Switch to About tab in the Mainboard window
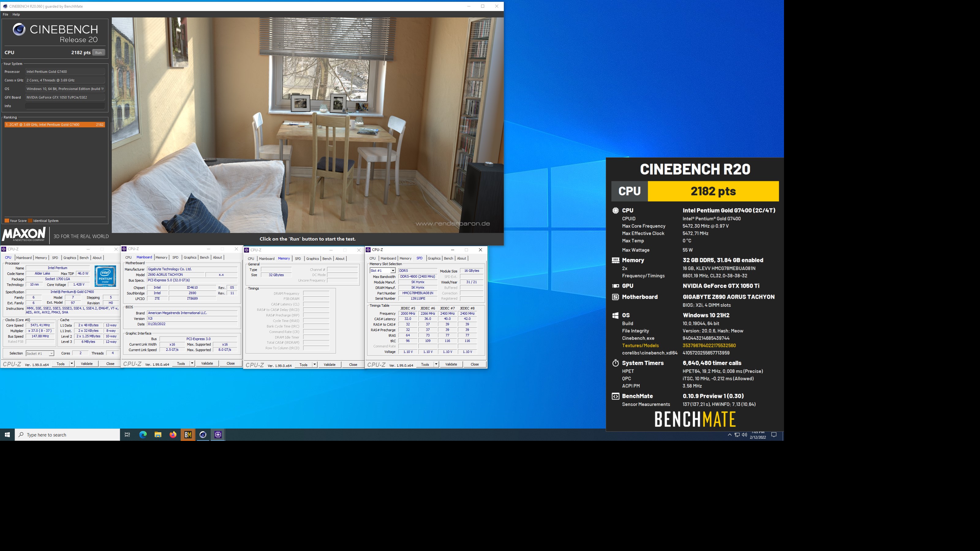The width and height of the screenshot is (980, 551). coord(217,257)
